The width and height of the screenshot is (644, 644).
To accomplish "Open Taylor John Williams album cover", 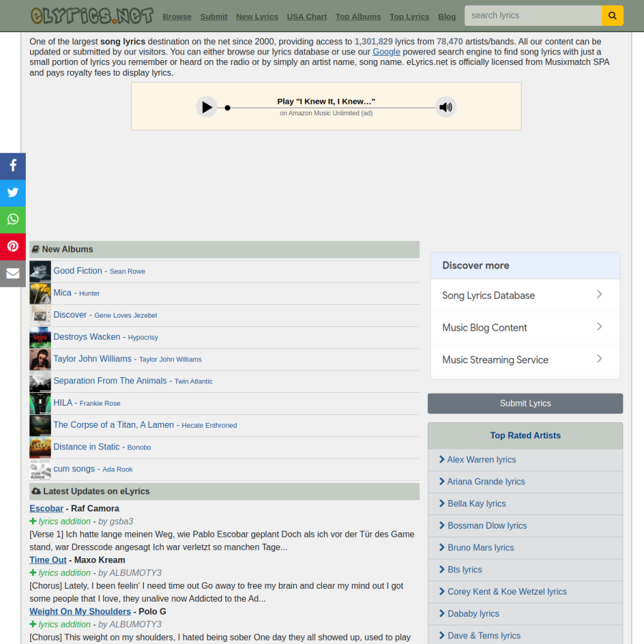I will tap(40, 359).
